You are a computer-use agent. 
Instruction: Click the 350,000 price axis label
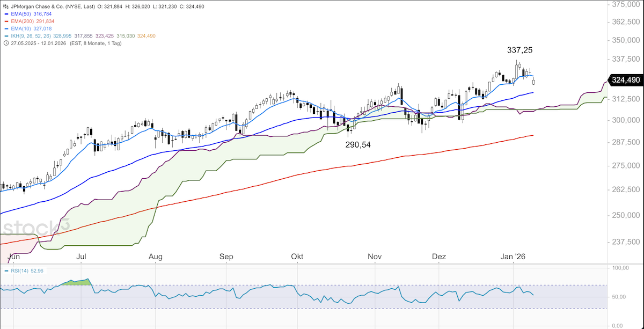point(626,40)
